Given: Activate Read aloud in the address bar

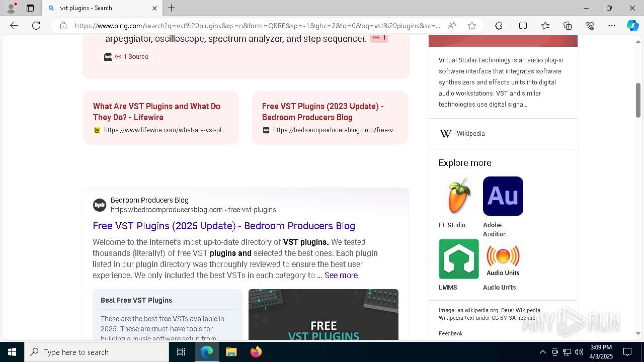Looking at the screenshot, I should coord(452,26).
